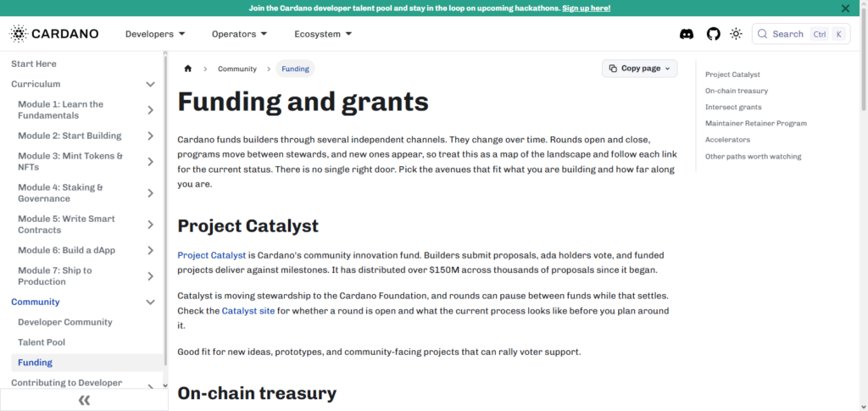Expand Module 3: Mint Tokens & NFTs chevron
Viewport: 868px width, 411px height.
click(150, 162)
